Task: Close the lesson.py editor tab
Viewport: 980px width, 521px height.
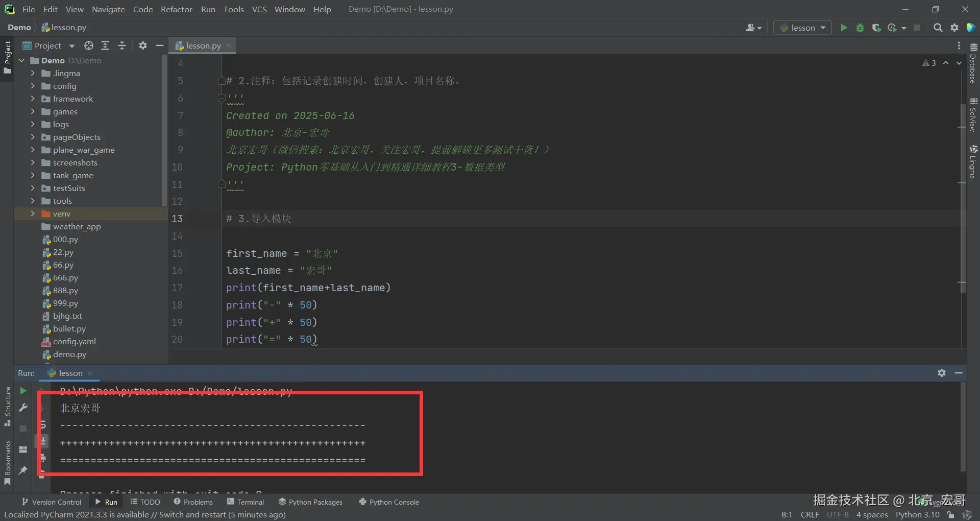Action: (x=229, y=45)
